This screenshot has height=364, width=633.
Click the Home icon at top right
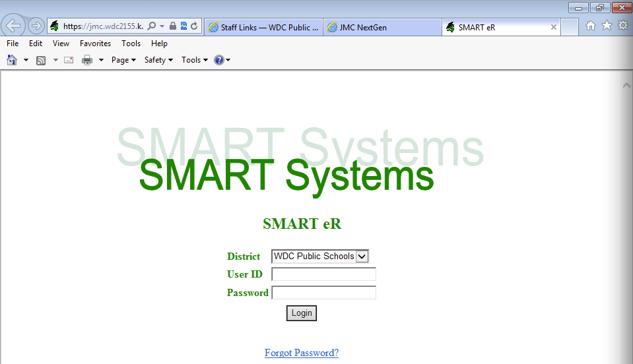pos(591,26)
